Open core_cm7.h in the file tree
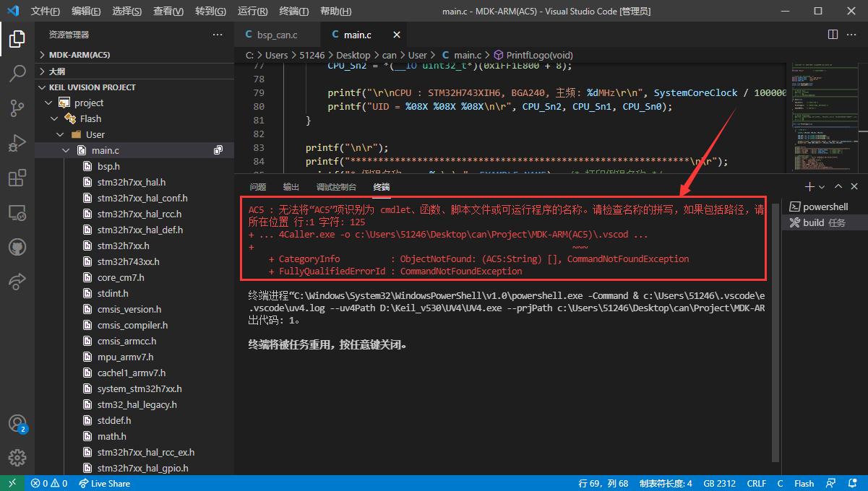The height and width of the screenshot is (491, 868). pos(121,277)
